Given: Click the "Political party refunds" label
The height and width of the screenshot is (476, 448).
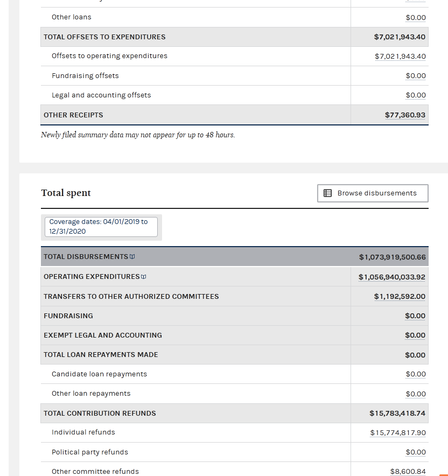Looking at the screenshot, I should (x=89, y=452).
